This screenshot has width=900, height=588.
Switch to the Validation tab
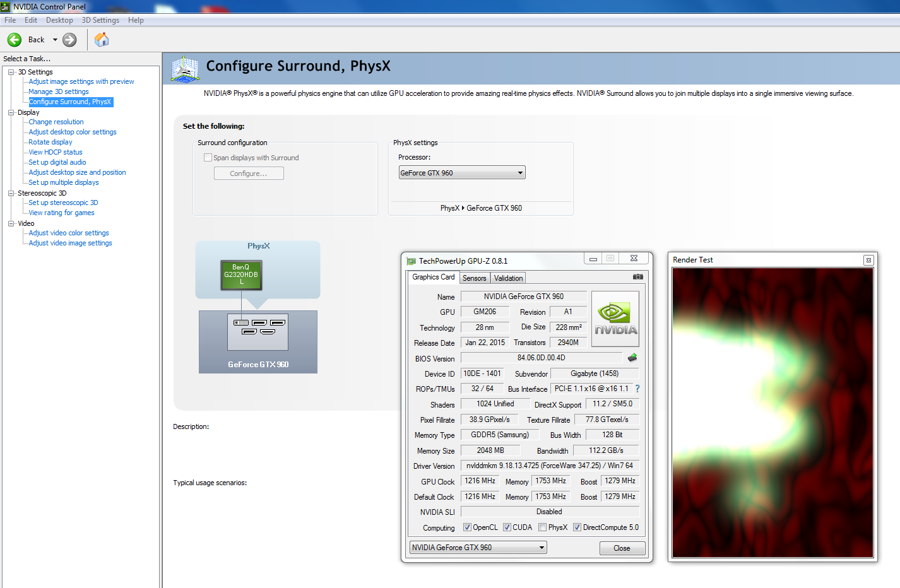(x=508, y=278)
